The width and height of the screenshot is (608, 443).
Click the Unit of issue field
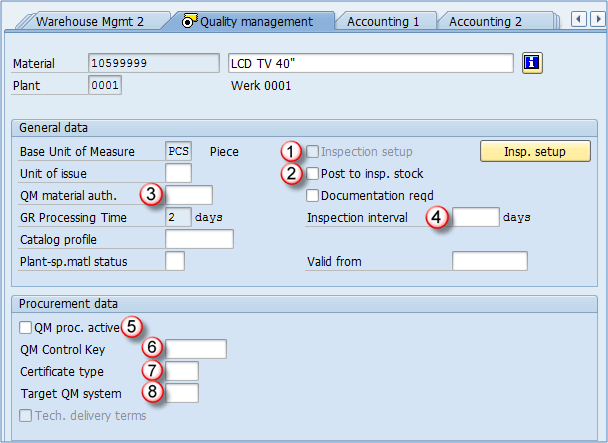178,174
